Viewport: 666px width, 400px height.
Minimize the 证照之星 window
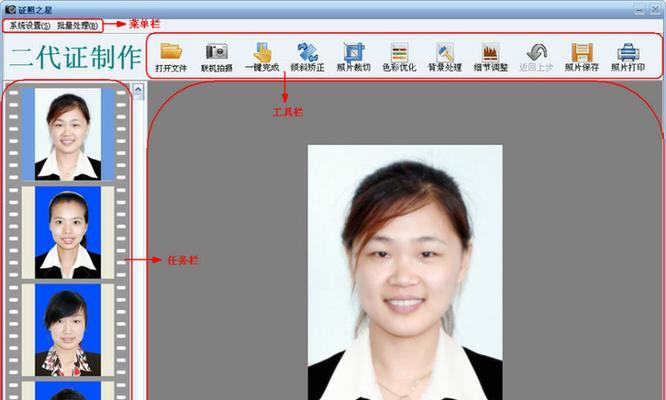coord(640,9)
